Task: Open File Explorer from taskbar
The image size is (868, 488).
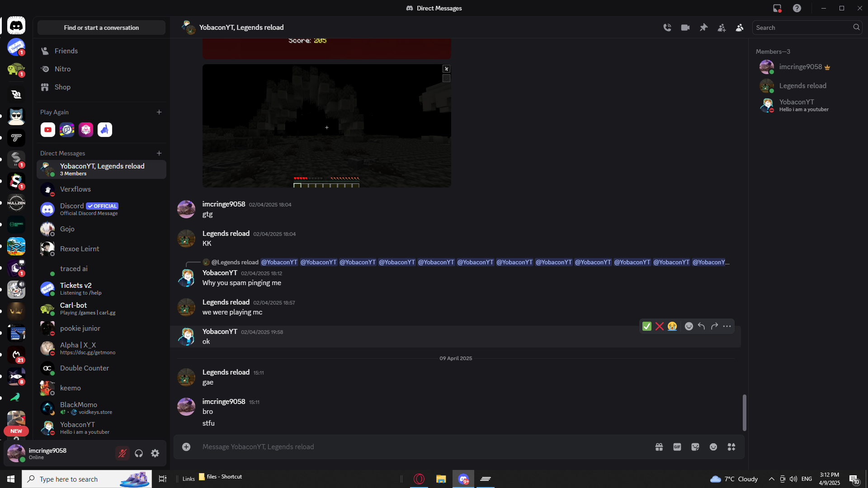Action: 441,479
